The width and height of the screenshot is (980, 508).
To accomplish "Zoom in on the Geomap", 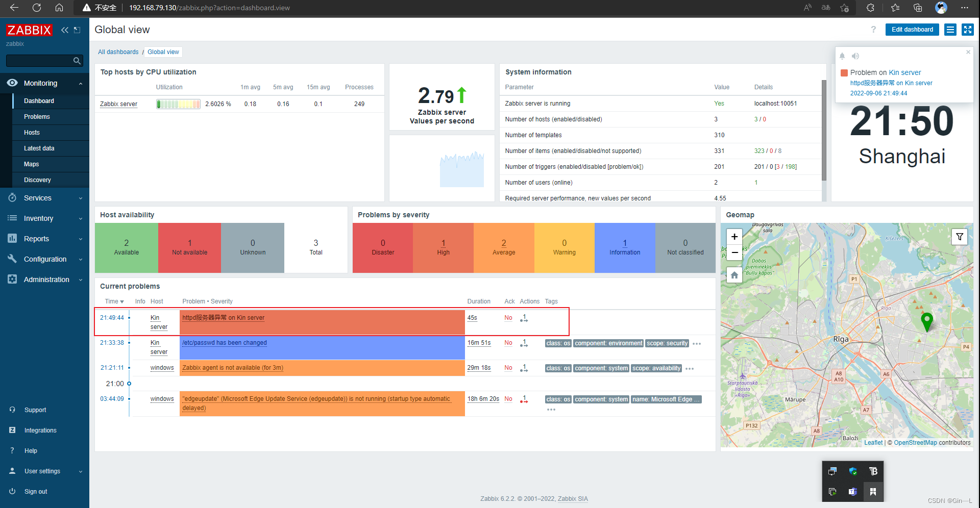I will [734, 237].
